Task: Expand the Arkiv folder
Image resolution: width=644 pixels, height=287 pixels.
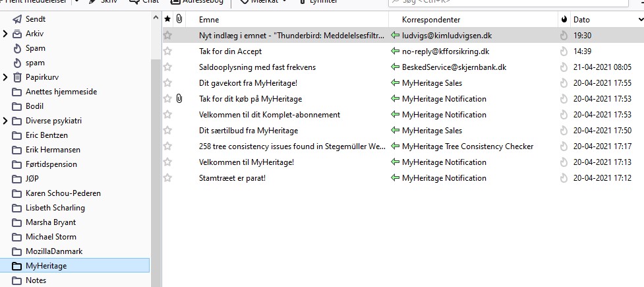Action: [5, 34]
